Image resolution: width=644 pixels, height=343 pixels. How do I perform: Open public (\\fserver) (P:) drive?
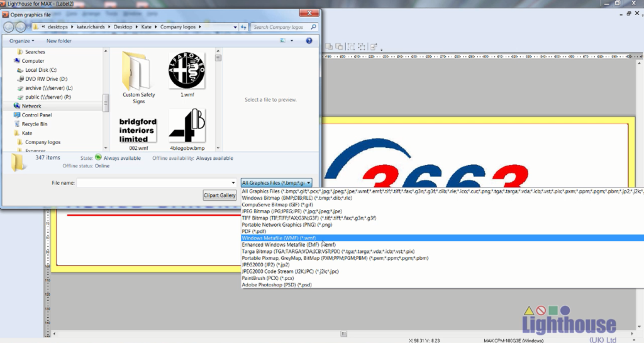pos(48,97)
